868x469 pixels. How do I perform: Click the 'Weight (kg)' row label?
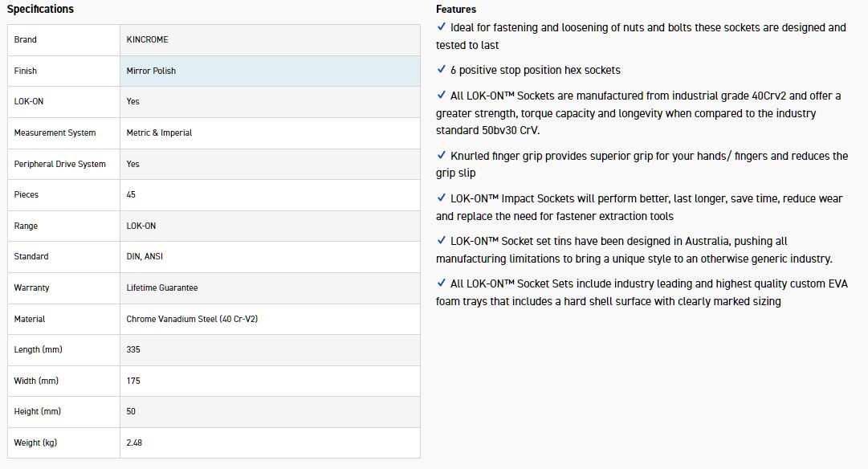point(35,442)
